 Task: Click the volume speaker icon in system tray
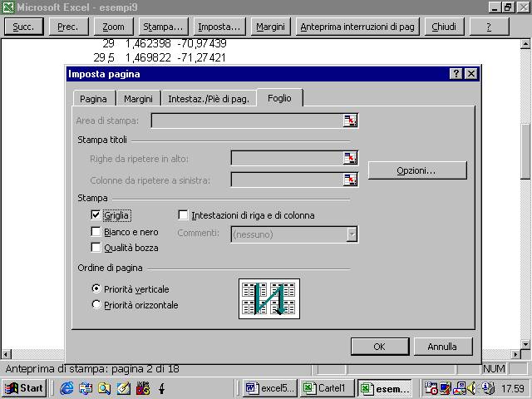click(473, 388)
